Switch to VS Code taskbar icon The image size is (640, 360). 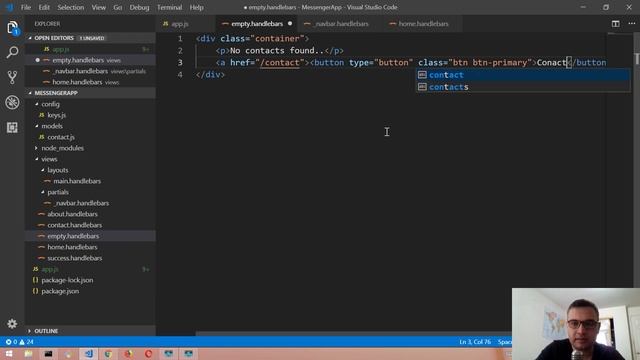[x=88, y=353]
